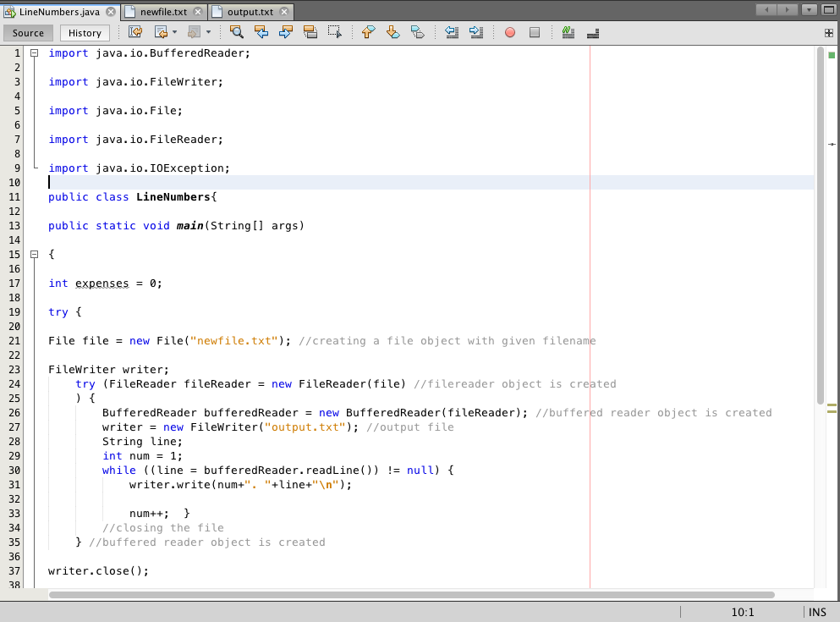Click the 'main' method name

(x=189, y=226)
